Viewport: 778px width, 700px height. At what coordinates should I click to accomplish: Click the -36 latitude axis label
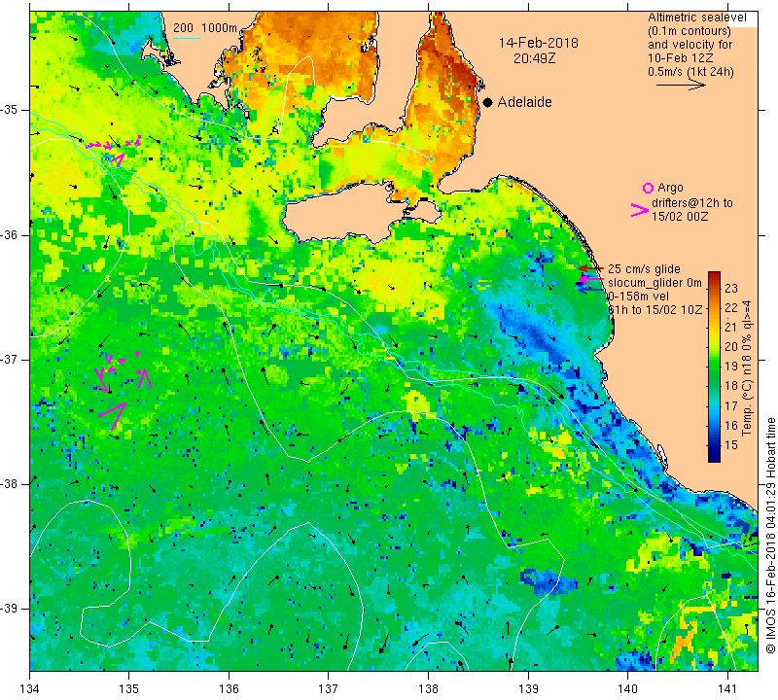(x=9, y=234)
